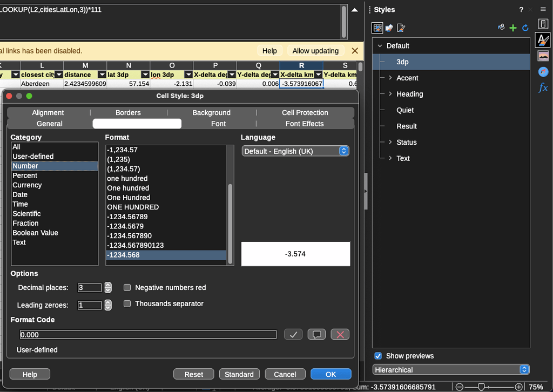
Task: Click the zoom slider in status bar
Action: [x=481, y=387]
